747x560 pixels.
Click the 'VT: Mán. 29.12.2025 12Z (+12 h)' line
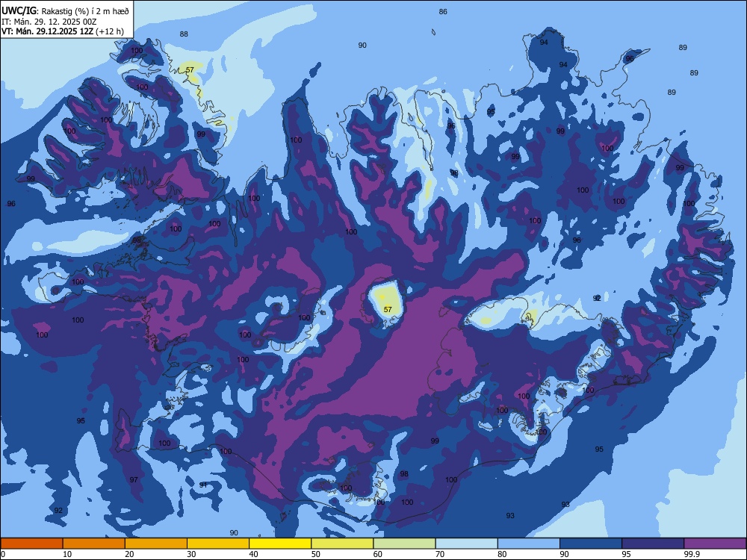coord(63,31)
